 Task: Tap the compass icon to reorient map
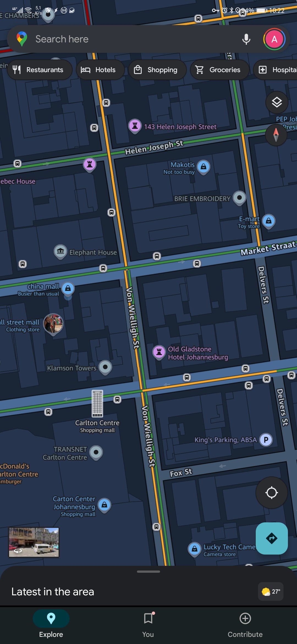276,135
